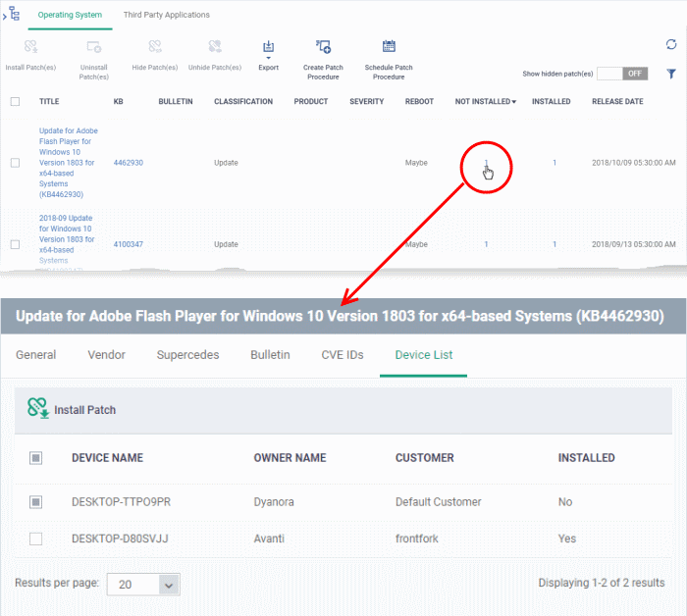This screenshot has width=687, height=616.
Task: Select DESKTOP-D80SVJJ device name
Action: 120,539
